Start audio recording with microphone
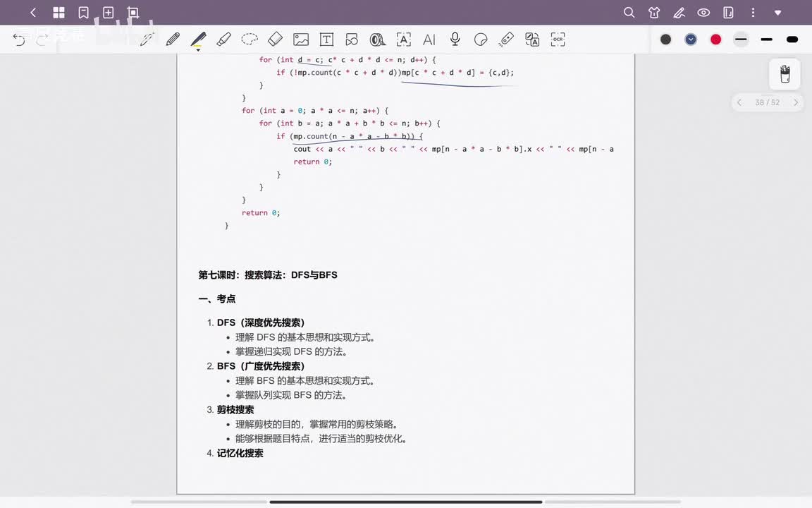This screenshot has height=508, width=812. [455, 40]
